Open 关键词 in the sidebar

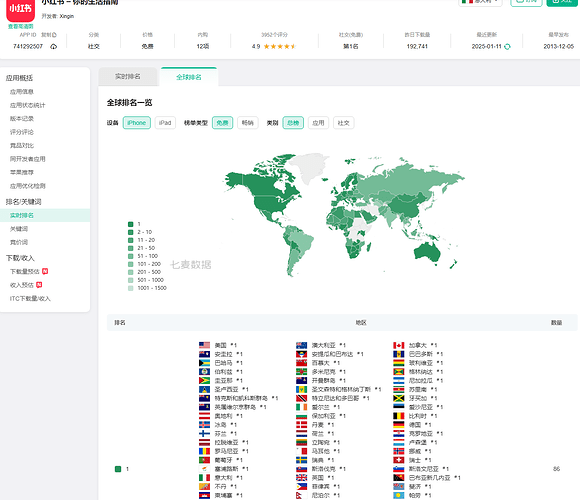[x=19, y=229]
